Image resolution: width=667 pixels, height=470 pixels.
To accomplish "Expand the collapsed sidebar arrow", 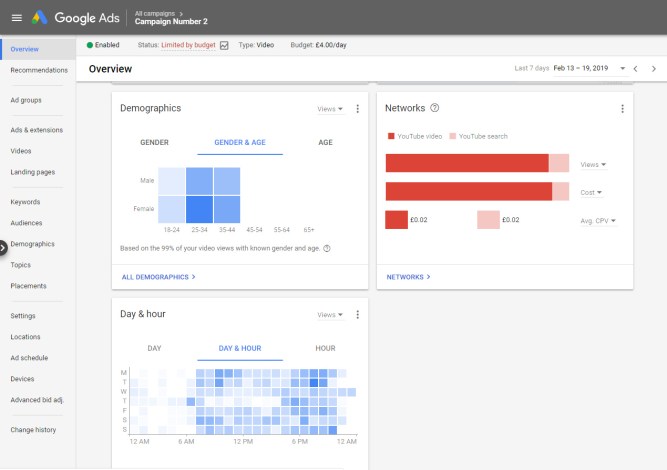I will (x=3, y=244).
